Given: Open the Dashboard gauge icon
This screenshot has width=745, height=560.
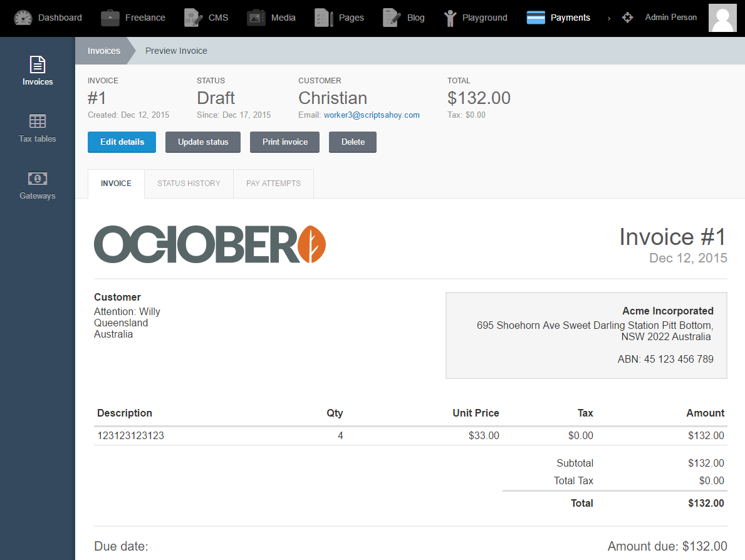Looking at the screenshot, I should click(x=23, y=18).
